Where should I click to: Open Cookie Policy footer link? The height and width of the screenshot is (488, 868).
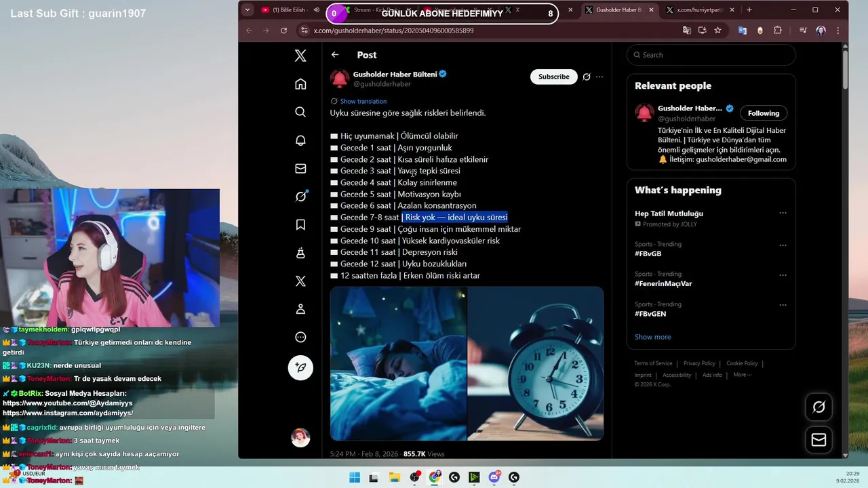coord(742,363)
